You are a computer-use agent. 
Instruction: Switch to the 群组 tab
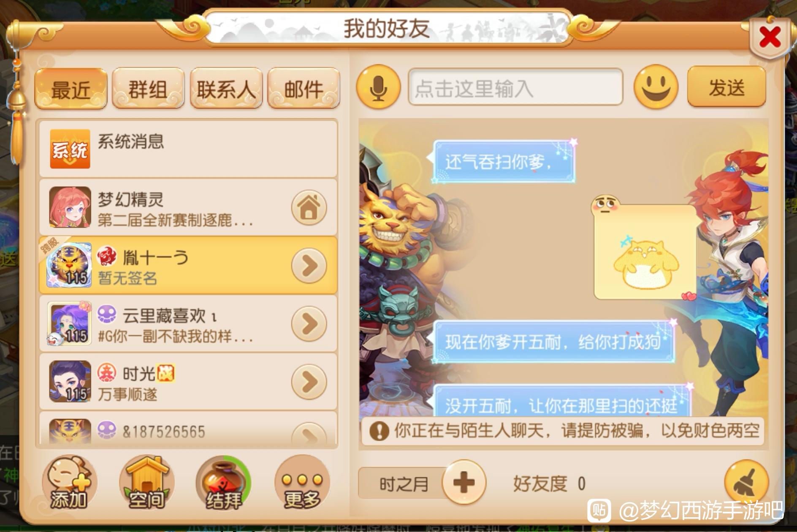[x=148, y=89]
